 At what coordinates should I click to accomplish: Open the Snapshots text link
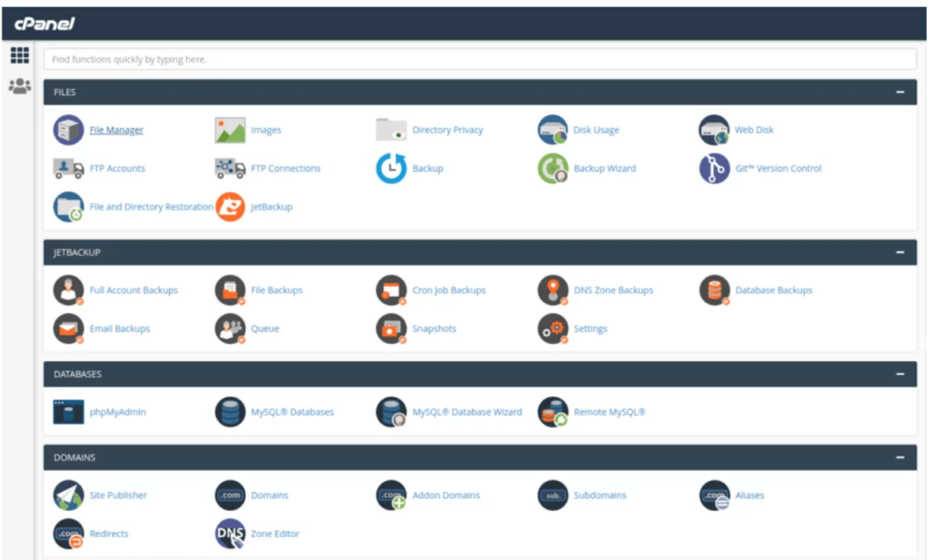434,329
